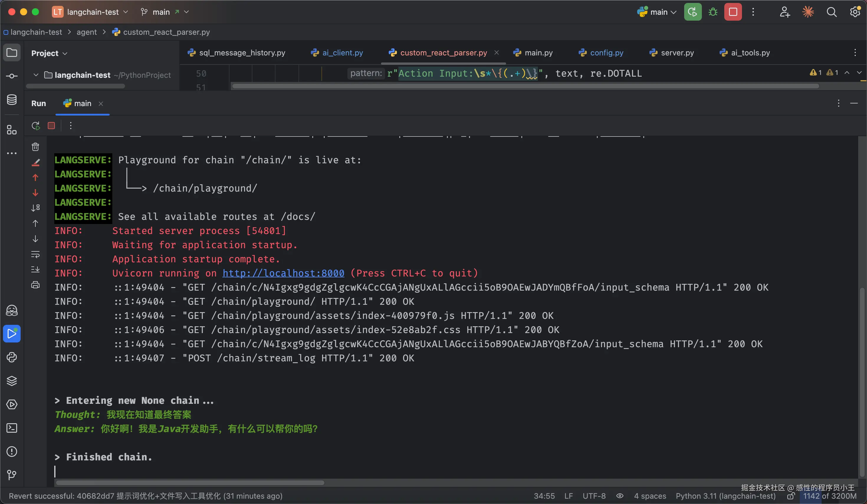Image resolution: width=867 pixels, height=504 pixels.
Task: Toggle soft-wrap in console output
Action: click(35, 254)
